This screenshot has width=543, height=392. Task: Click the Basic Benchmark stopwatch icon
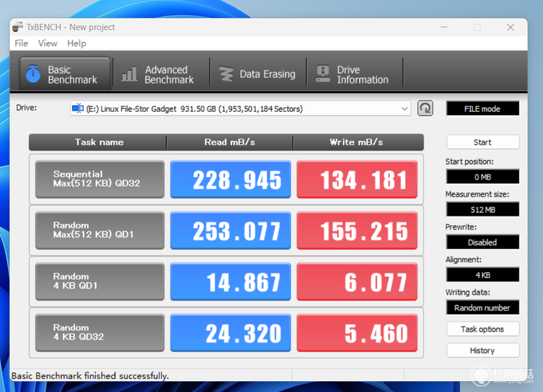pyautogui.click(x=33, y=73)
